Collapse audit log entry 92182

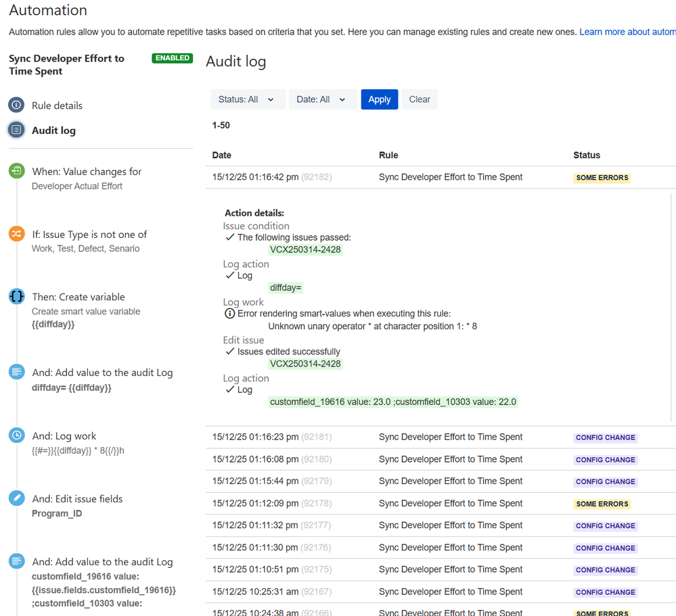pyautogui.click(x=441, y=177)
